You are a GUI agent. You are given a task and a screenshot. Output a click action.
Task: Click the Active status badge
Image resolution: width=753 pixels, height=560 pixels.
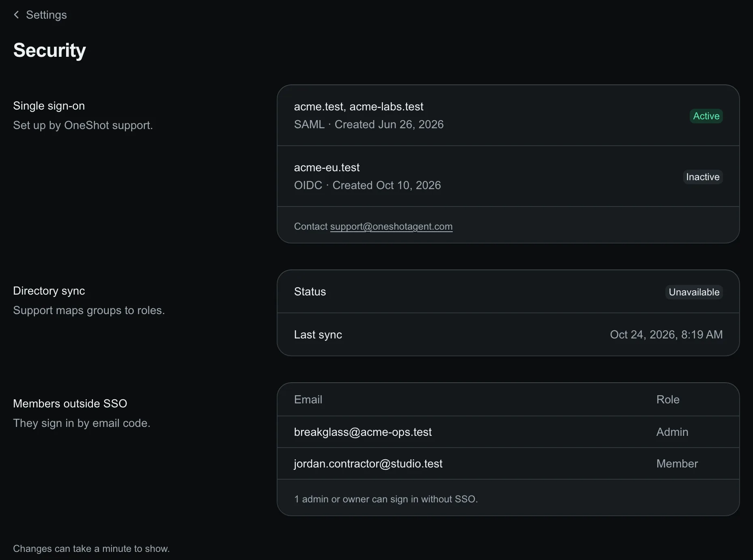click(706, 116)
